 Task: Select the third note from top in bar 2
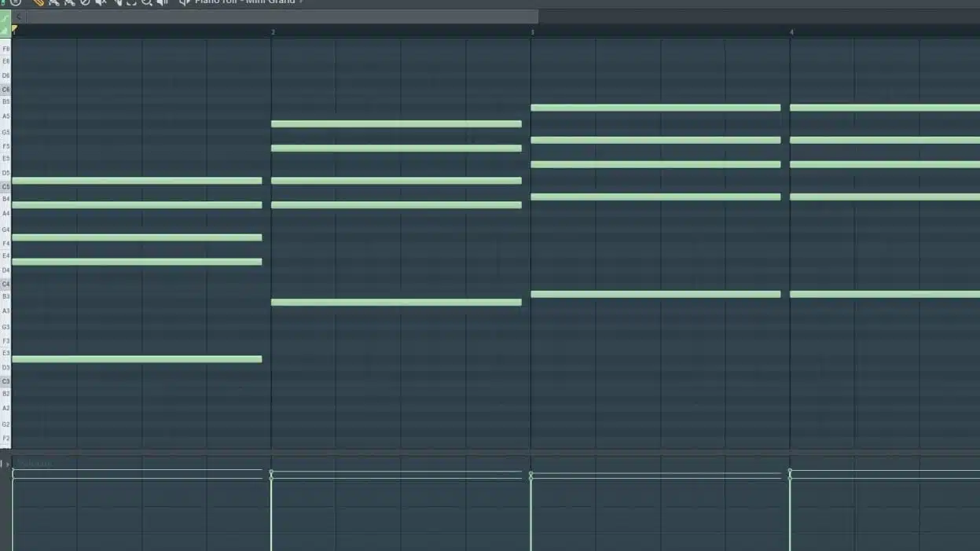pos(396,181)
